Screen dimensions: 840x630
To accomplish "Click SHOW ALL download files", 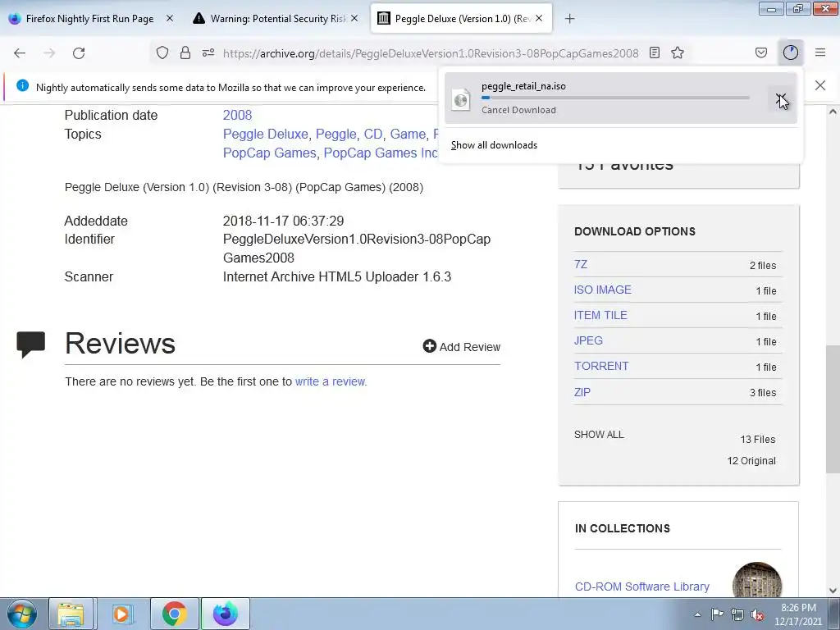I will point(599,435).
